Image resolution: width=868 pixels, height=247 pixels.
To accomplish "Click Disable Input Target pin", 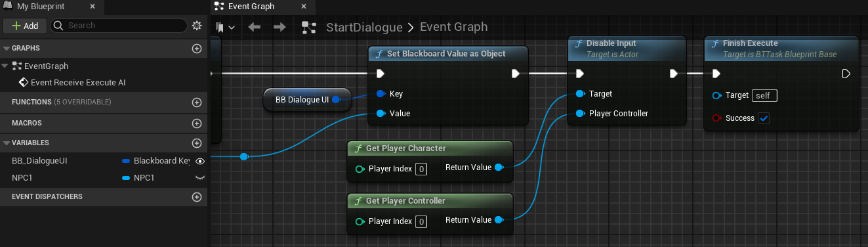I will coord(580,94).
